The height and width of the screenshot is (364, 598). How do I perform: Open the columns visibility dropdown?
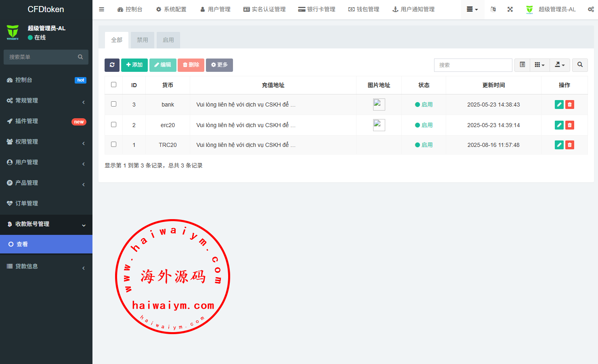coord(539,65)
